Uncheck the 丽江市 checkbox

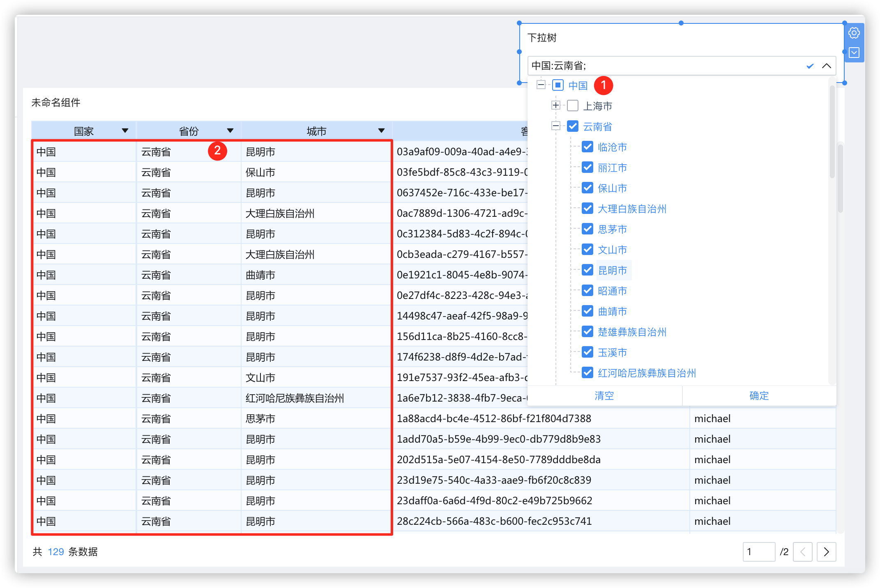[587, 167]
